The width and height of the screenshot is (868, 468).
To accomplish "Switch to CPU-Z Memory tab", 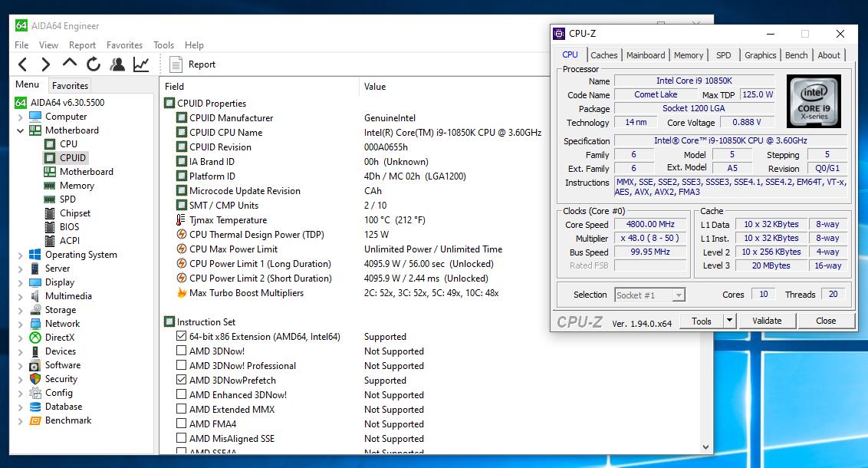I will point(689,55).
